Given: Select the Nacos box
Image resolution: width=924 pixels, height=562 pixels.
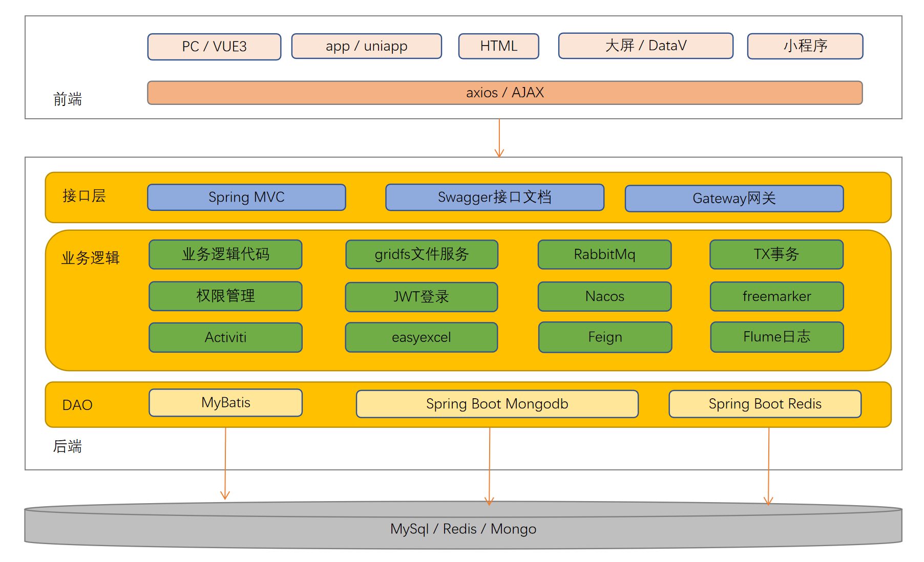Looking at the screenshot, I should click(x=604, y=296).
